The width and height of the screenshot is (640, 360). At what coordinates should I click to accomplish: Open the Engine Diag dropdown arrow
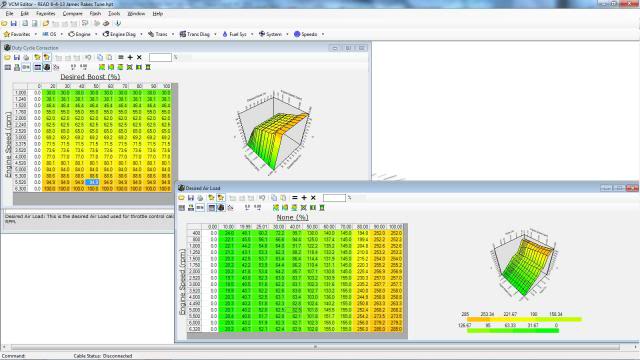tap(141, 34)
